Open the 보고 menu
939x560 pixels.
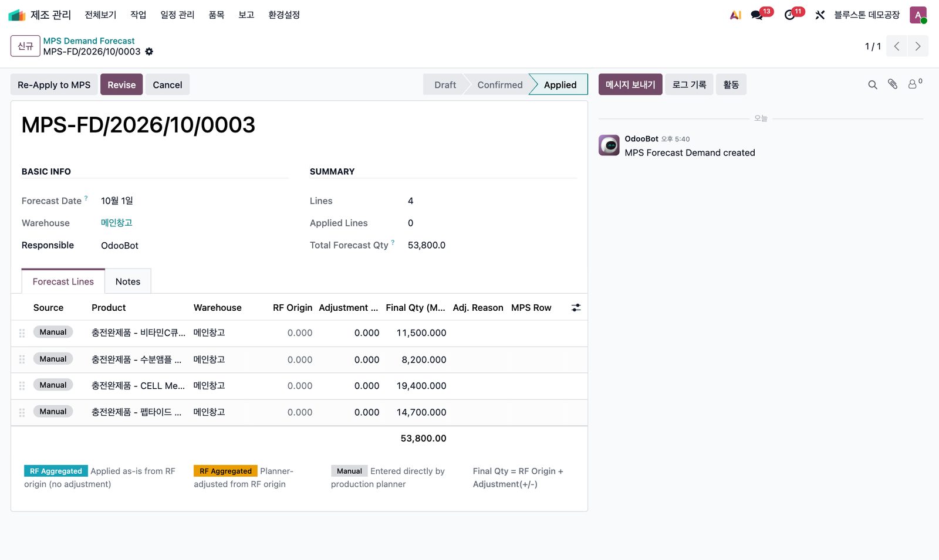246,15
